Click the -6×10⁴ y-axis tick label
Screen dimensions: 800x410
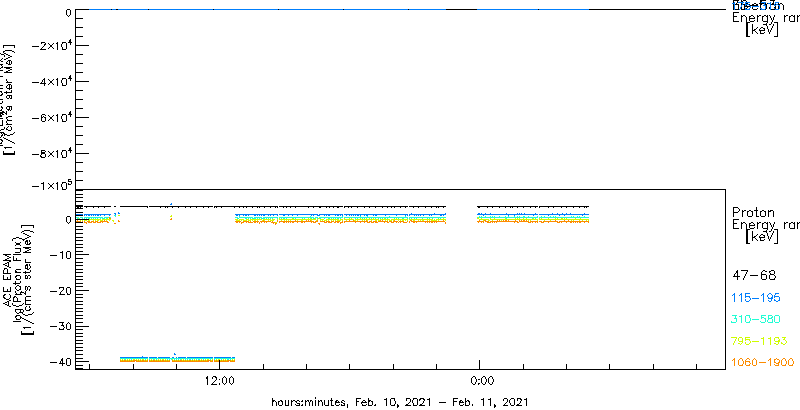click(x=53, y=118)
